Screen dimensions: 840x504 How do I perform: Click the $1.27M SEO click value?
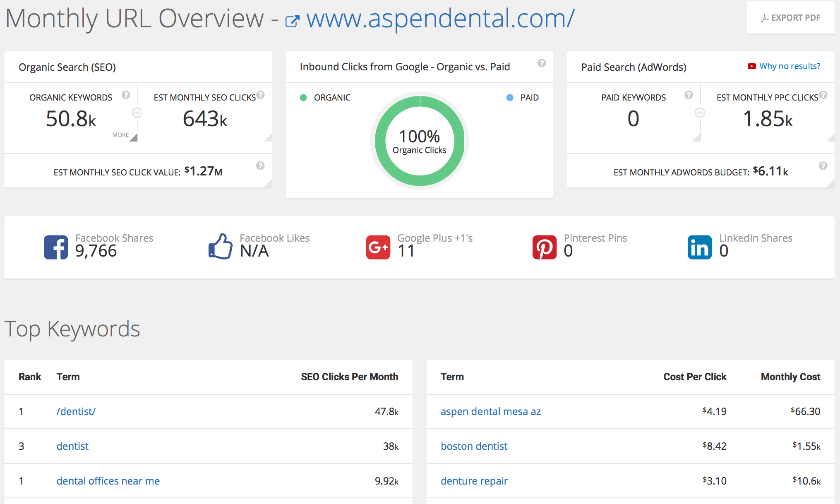pyautogui.click(x=203, y=171)
